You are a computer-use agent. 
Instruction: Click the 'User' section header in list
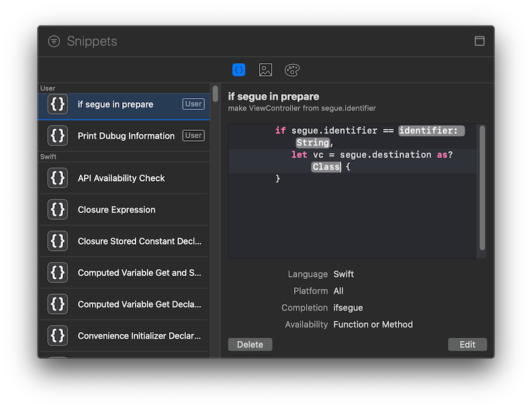[48, 89]
